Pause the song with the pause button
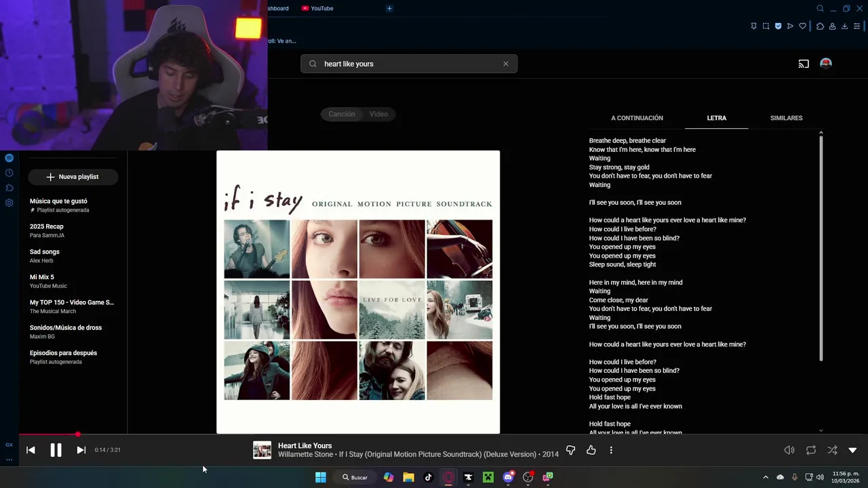Viewport: 868px width, 488px height. click(56, 450)
